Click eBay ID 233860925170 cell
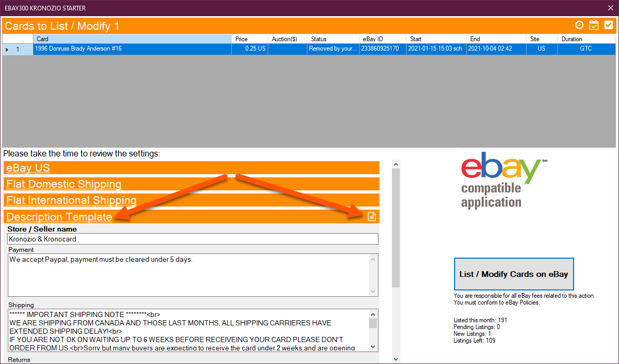This screenshot has width=619, height=364. coord(383,49)
